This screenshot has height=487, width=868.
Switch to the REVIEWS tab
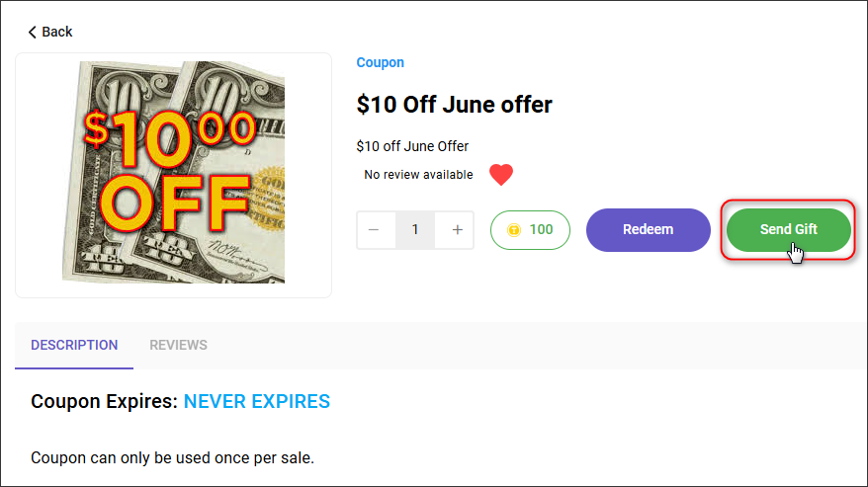178,346
